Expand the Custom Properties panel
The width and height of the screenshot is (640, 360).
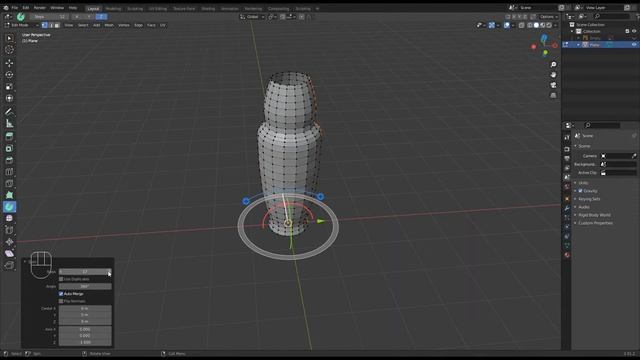(x=596, y=223)
